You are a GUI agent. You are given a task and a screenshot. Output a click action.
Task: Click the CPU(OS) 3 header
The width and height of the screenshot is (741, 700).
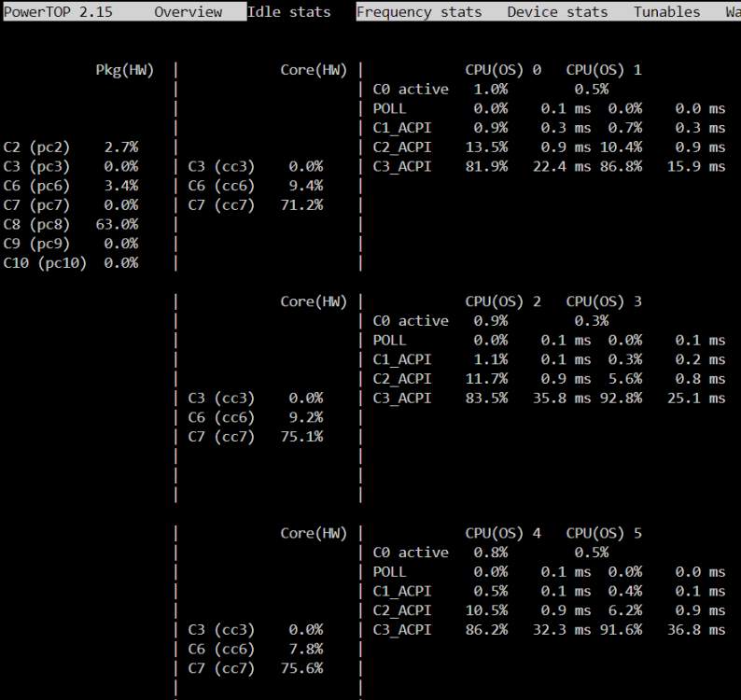604,301
